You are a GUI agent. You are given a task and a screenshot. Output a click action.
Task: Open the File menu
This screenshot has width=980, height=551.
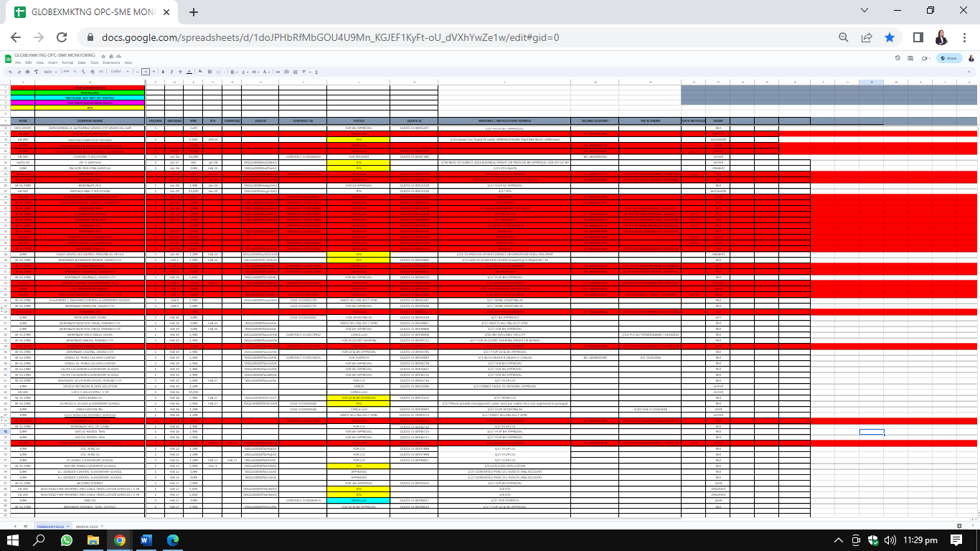[x=17, y=62]
